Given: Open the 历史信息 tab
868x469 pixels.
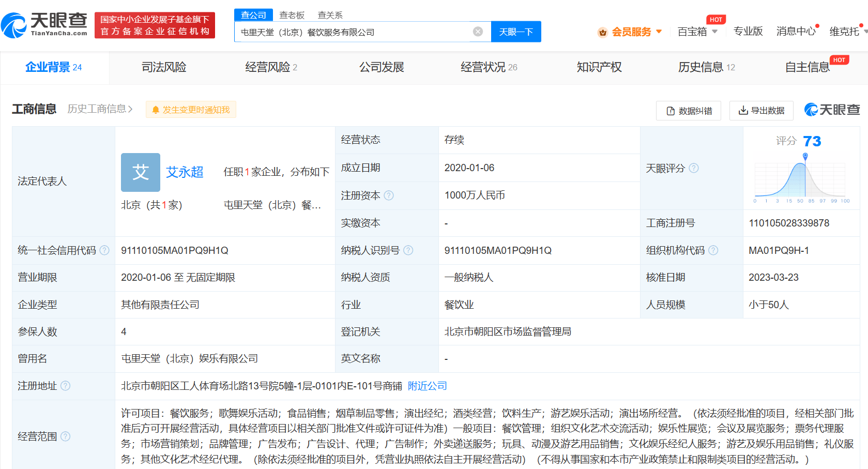Looking at the screenshot, I should 706,67.
